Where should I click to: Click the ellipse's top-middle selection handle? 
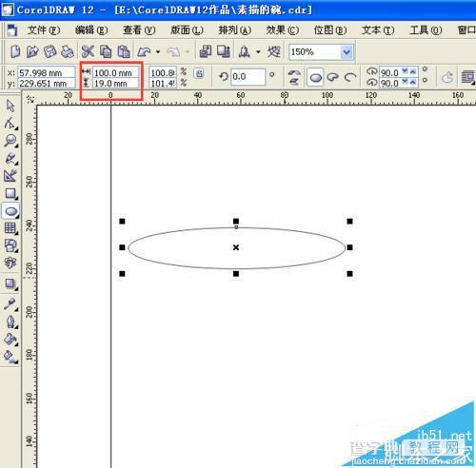(x=236, y=221)
